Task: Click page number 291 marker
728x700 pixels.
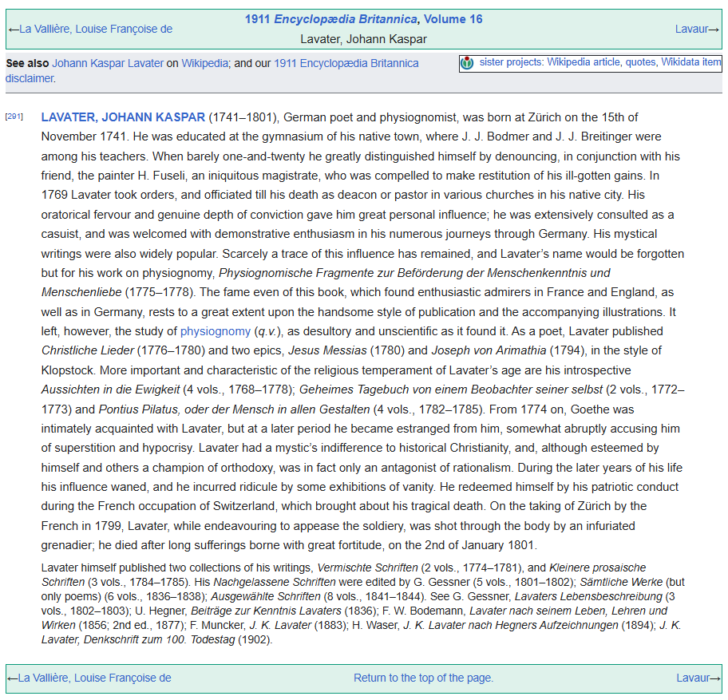Action: coord(14,117)
